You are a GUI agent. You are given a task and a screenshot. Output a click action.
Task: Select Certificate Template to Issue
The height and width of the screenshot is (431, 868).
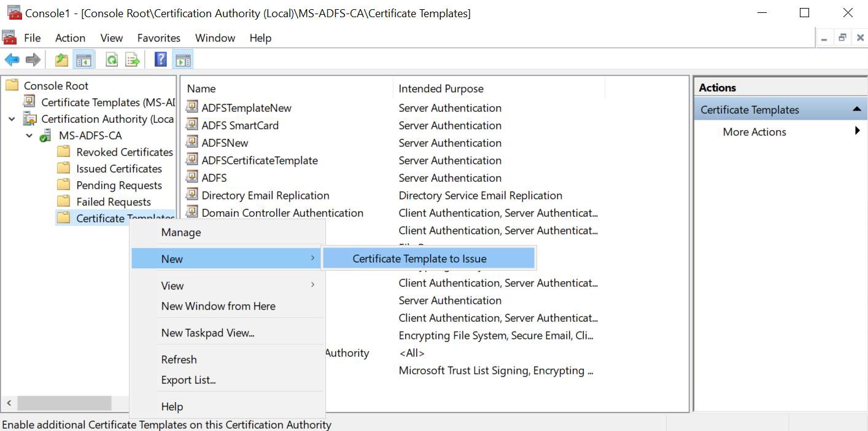[428, 258]
